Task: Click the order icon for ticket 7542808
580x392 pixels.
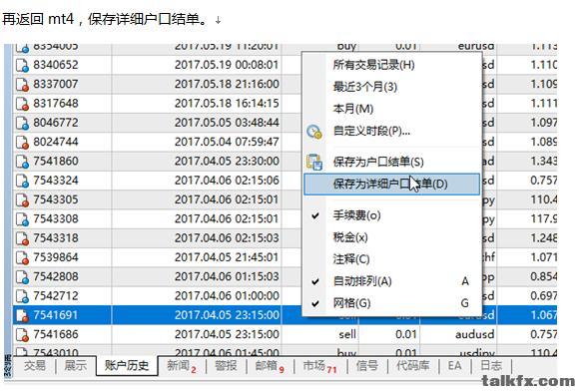Action: tap(22, 276)
